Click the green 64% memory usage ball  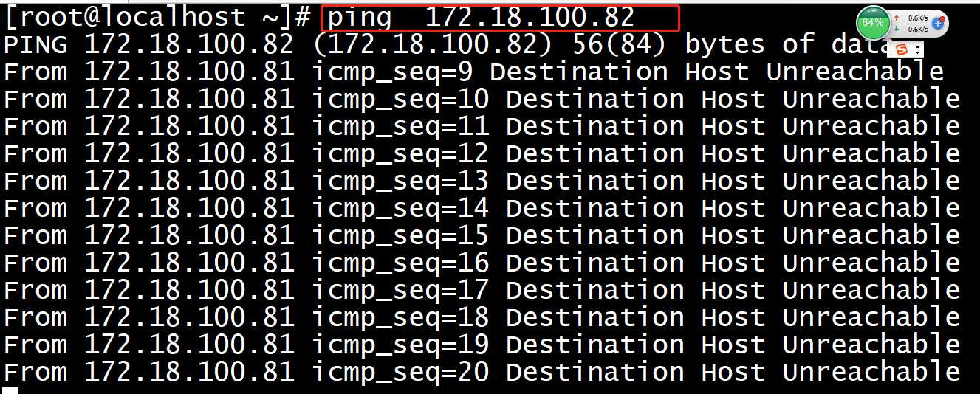coord(873,24)
